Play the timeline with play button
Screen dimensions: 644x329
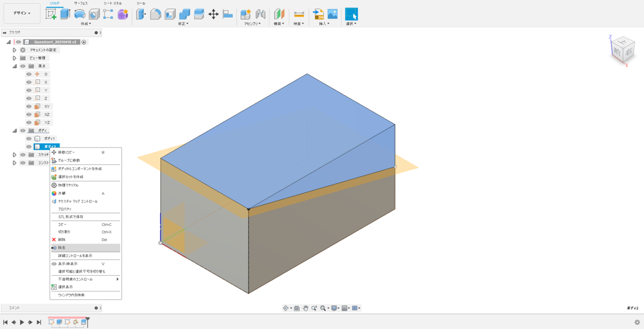click(x=22, y=322)
